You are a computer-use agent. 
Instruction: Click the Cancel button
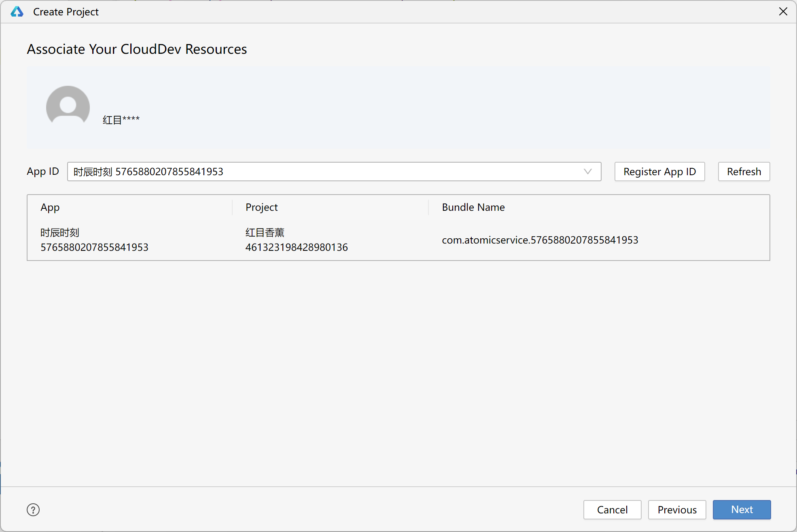click(x=612, y=510)
